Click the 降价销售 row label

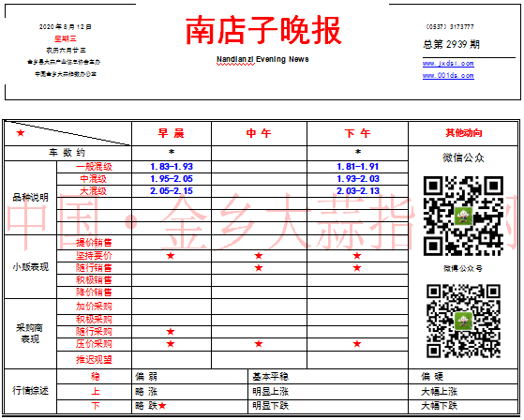coord(94,292)
